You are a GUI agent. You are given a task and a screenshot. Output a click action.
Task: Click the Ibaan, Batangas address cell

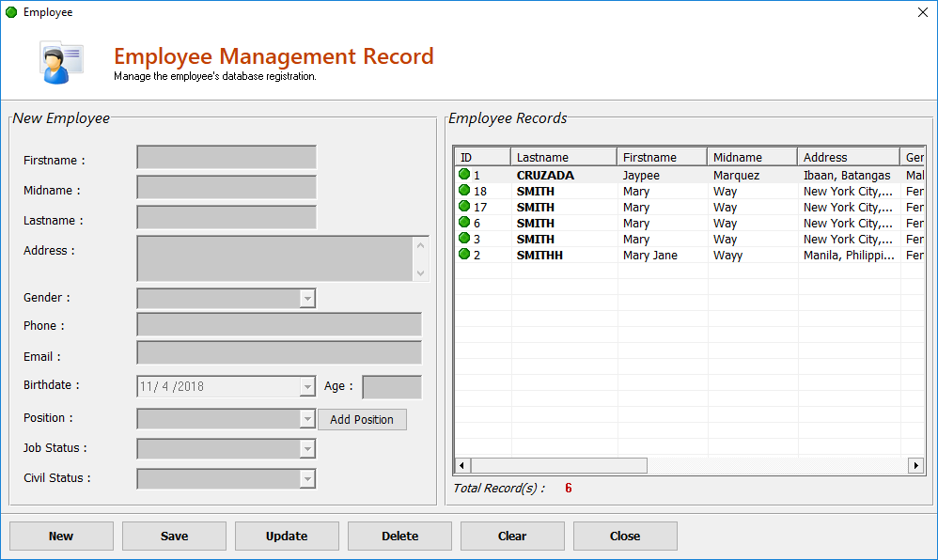[x=847, y=176]
